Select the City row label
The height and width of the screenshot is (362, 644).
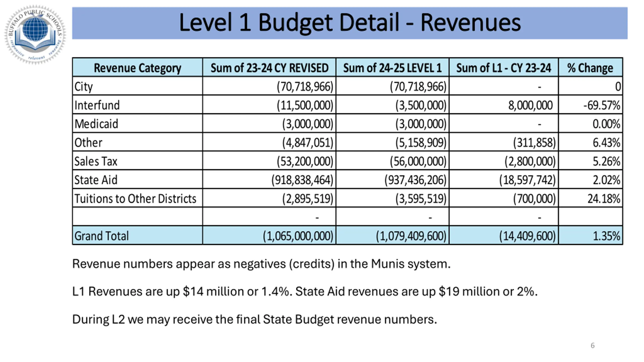[84, 87]
